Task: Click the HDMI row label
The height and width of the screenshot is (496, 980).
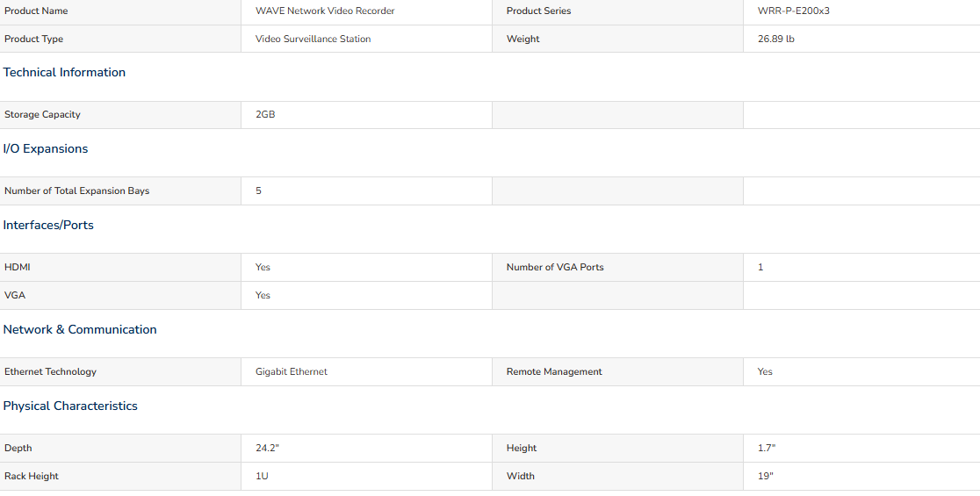Action: [18, 267]
